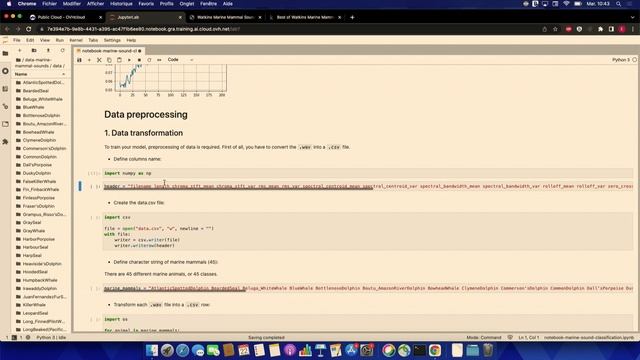Select the import numpy as np cell

coord(367,173)
